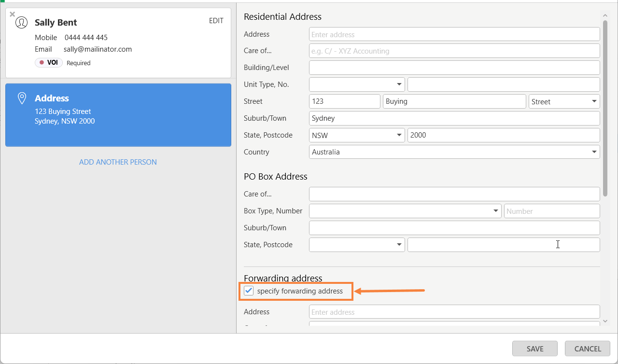Click the PO Box Suburb/Town field
The image size is (618, 364).
pyautogui.click(x=454, y=228)
